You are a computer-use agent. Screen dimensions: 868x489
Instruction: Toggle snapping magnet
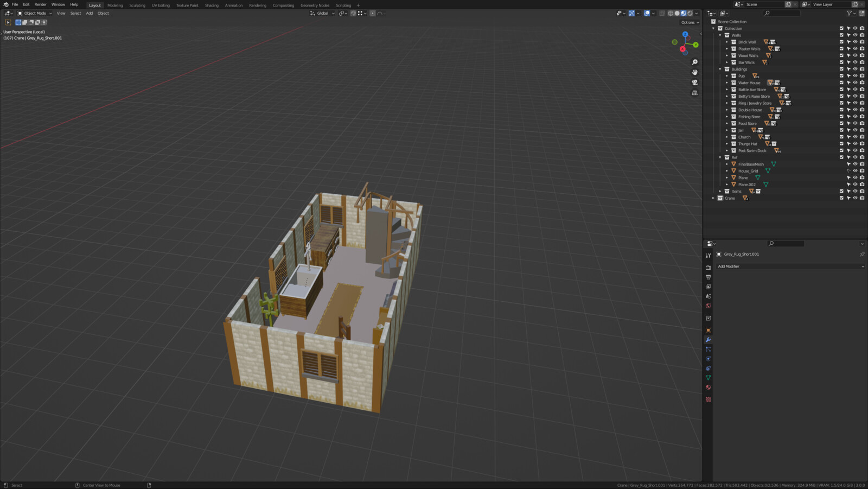353,13
